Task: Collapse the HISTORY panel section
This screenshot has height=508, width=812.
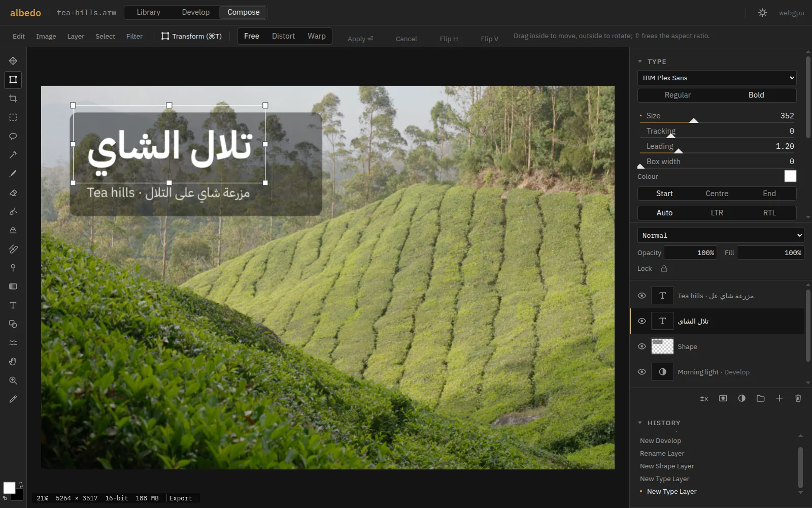Action: click(640, 423)
